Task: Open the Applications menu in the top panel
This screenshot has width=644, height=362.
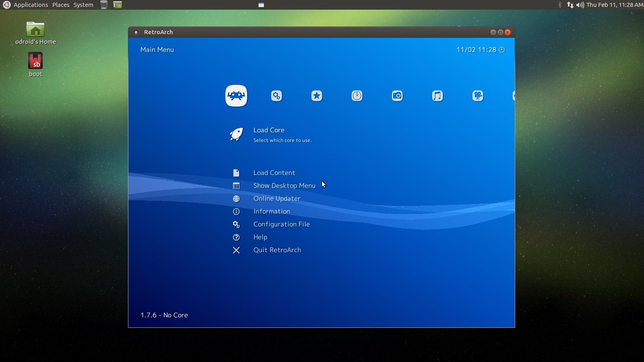Action: 30,4
